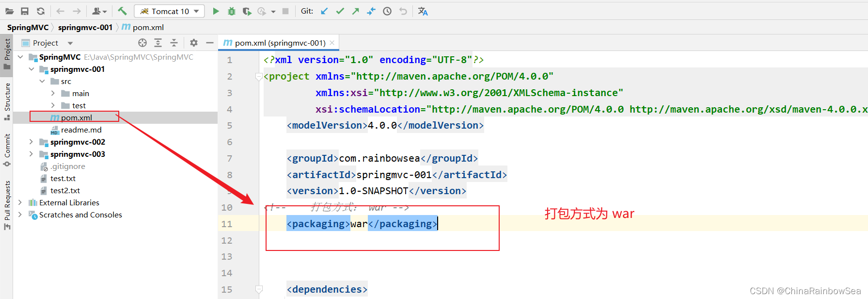This screenshot has height=299, width=868.
Task: Collapse the src folder
Action: click(x=42, y=81)
